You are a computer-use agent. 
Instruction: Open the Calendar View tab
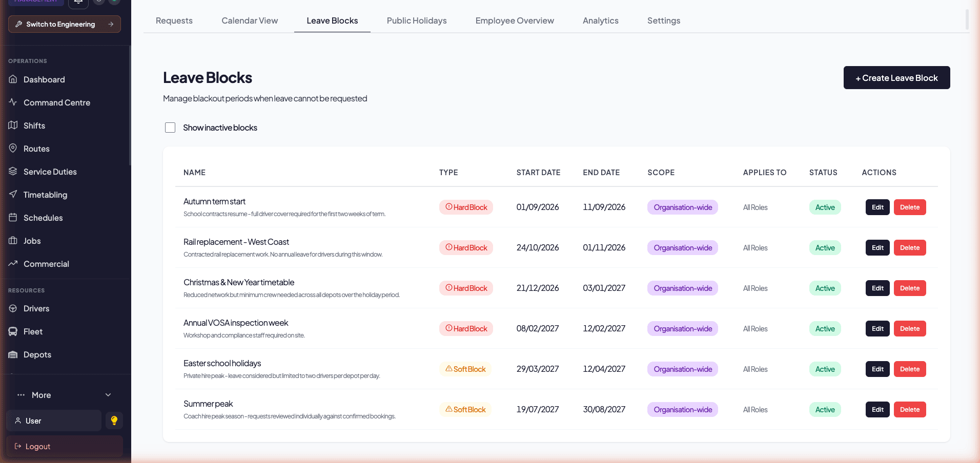(x=250, y=20)
